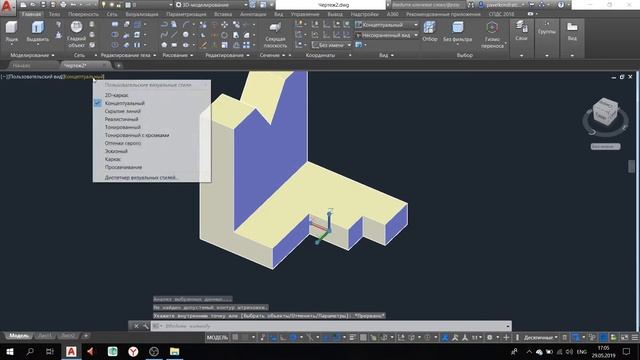Open the AutoCAD application menu logo
Image resolution: width=640 pixels, height=360 pixels.
(7, 7)
